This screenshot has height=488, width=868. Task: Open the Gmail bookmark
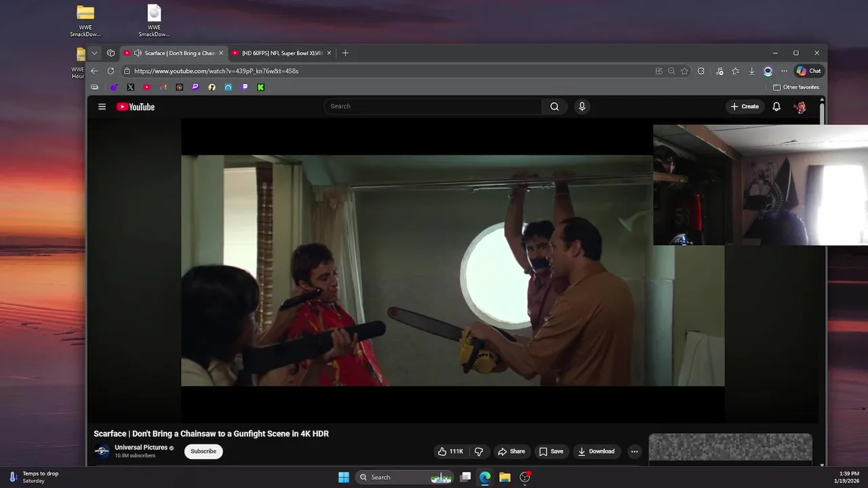[x=163, y=87]
